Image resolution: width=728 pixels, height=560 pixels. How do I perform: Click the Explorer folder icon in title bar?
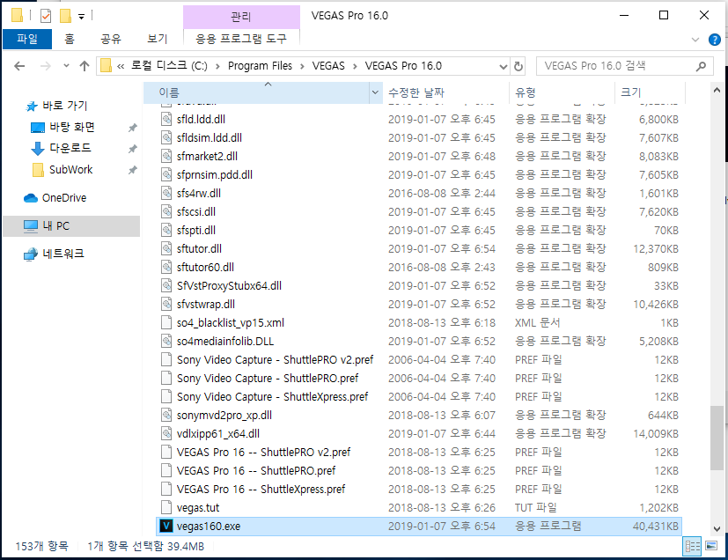pos(18,16)
